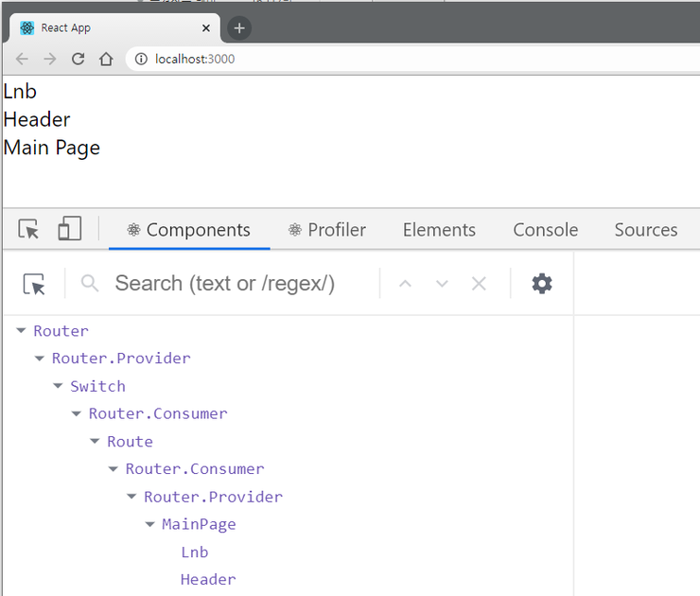Select the Lnb component in tree
Viewport: 700px width, 596px height.
point(195,552)
